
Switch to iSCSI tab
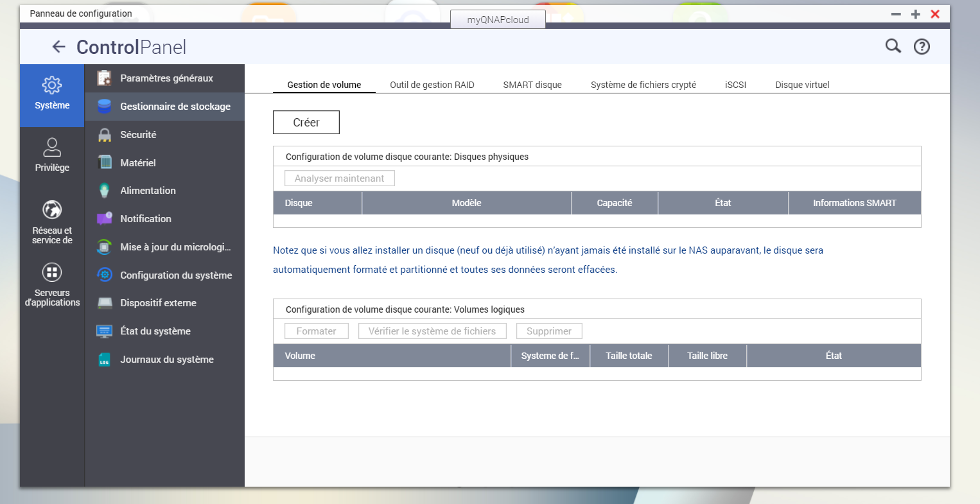(x=736, y=85)
